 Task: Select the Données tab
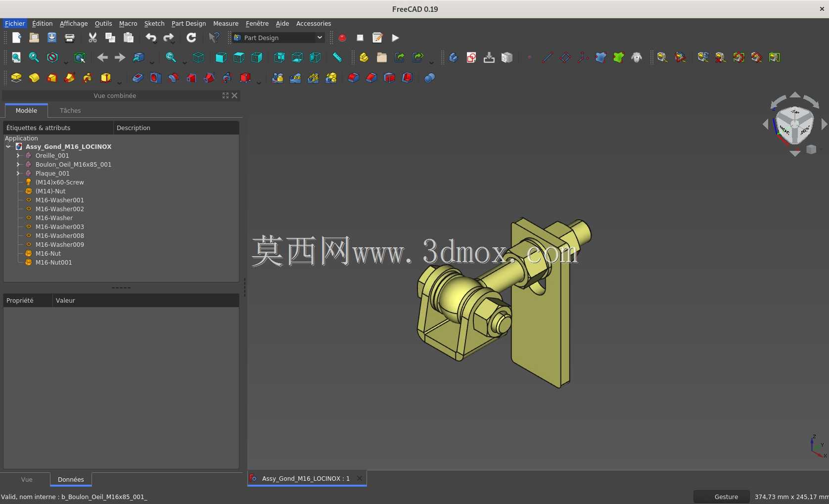coord(71,479)
